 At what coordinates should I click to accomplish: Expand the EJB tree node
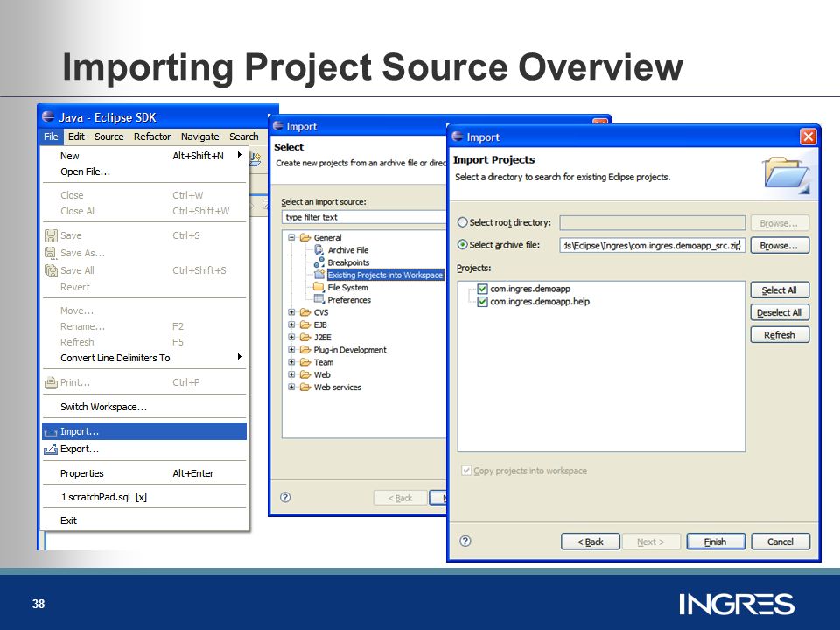coord(291,325)
